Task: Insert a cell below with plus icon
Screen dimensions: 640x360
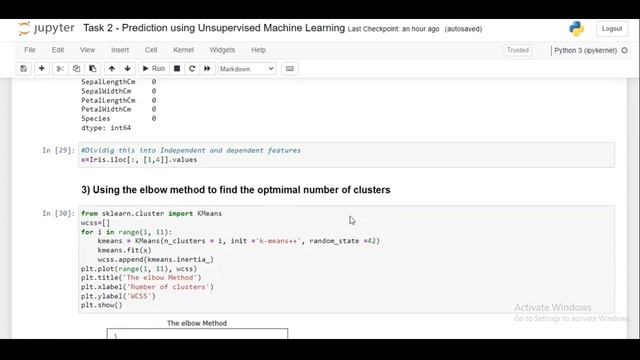Action: click(x=42, y=69)
